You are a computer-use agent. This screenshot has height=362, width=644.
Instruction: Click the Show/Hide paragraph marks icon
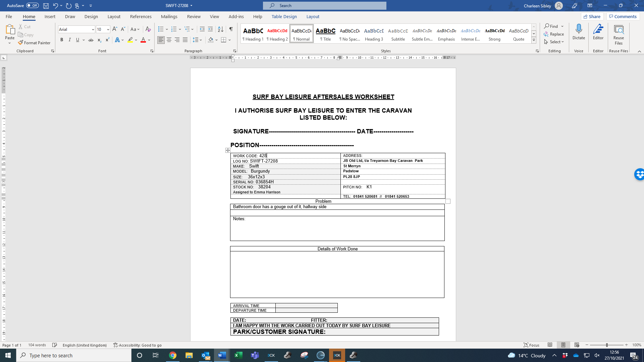(231, 29)
